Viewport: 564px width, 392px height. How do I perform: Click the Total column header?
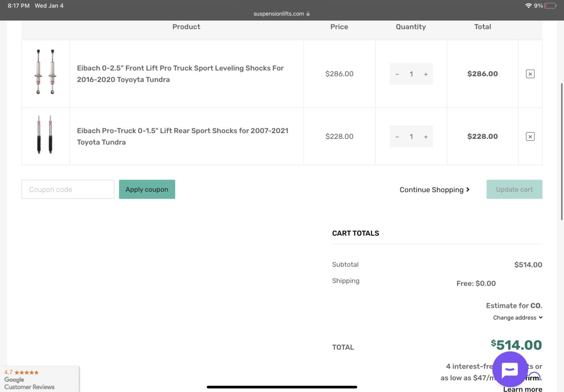tap(482, 27)
